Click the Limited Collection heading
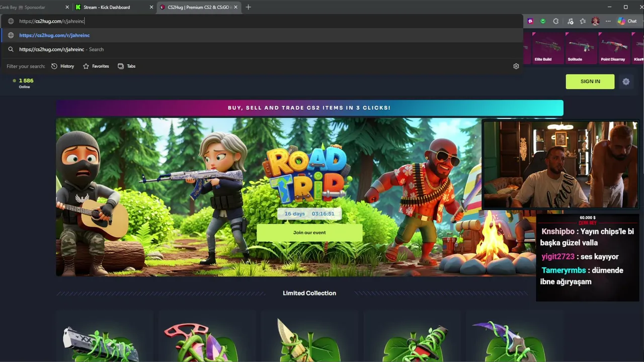The width and height of the screenshot is (644, 362). coord(309,293)
